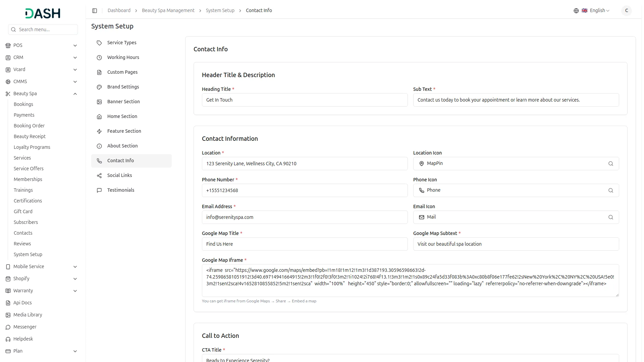Click the Social Links share icon
644x362 pixels.
(99, 176)
